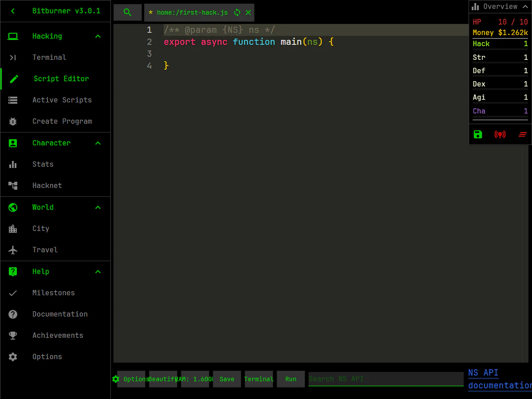Click the World globe icon
532x399 pixels.
13,207
